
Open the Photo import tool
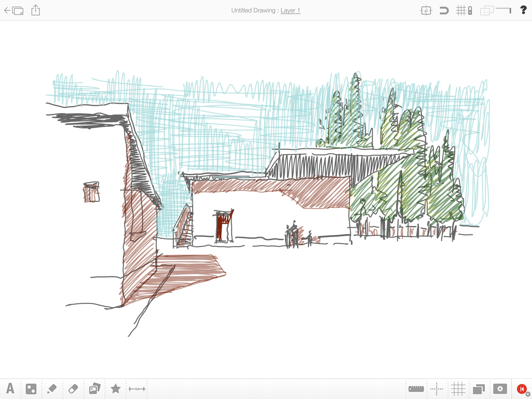pyautogui.click(x=94, y=388)
